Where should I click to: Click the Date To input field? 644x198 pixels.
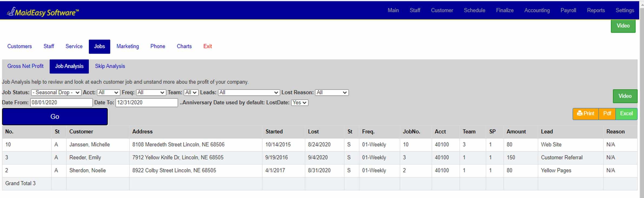147,103
